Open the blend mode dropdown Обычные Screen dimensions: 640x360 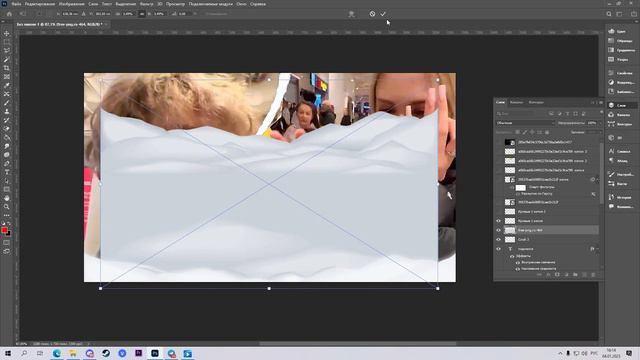pos(525,123)
